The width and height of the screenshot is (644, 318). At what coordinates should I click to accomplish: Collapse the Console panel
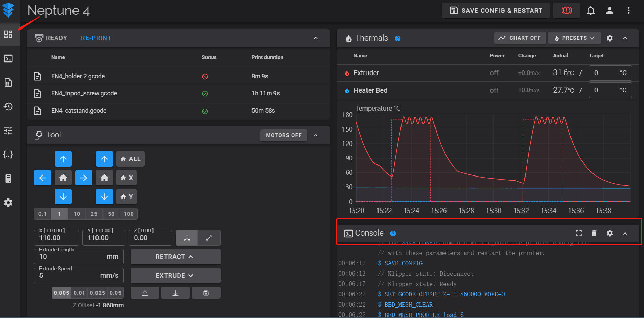tap(625, 233)
